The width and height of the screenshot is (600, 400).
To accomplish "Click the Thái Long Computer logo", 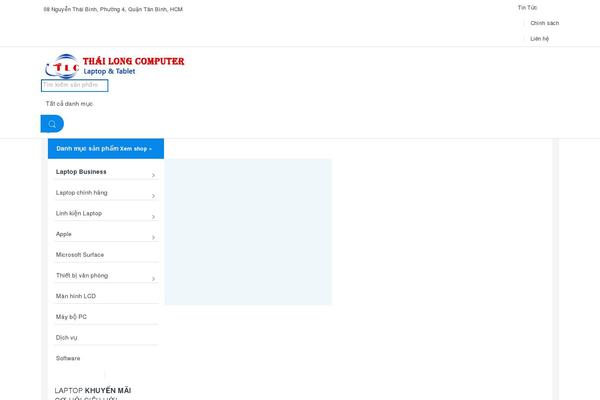I will tap(115, 66).
